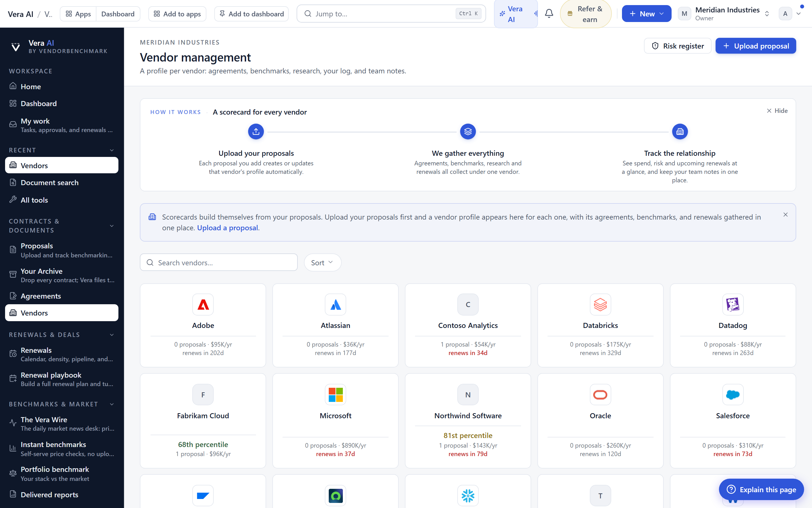The width and height of the screenshot is (812, 508).
Task: Click the Databricks vendor name
Action: coord(600,325)
